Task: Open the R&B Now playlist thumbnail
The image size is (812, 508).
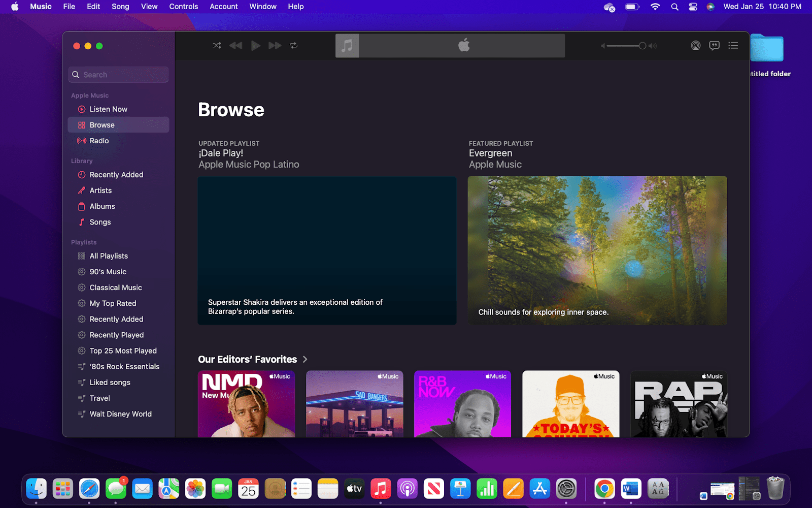Action: coord(462,404)
